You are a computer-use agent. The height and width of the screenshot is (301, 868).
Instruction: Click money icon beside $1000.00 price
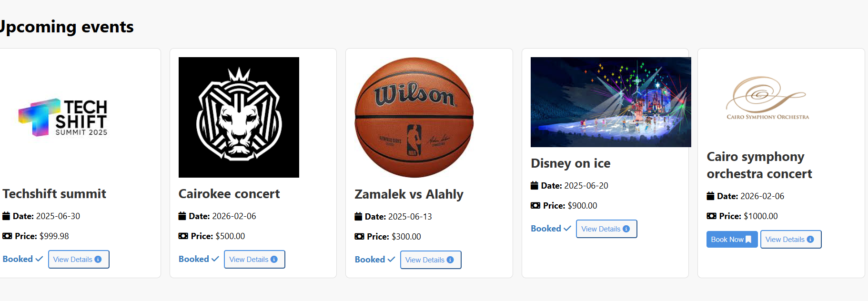(711, 216)
